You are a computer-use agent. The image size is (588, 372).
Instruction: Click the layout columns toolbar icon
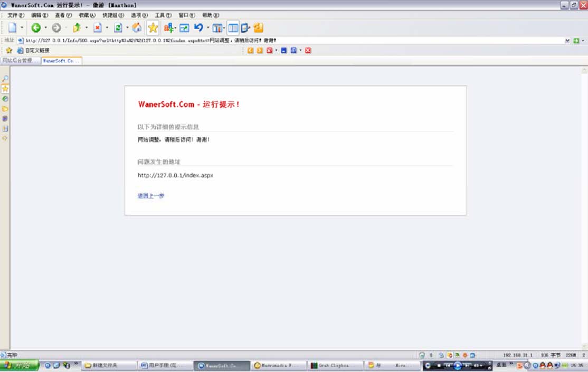click(x=217, y=28)
